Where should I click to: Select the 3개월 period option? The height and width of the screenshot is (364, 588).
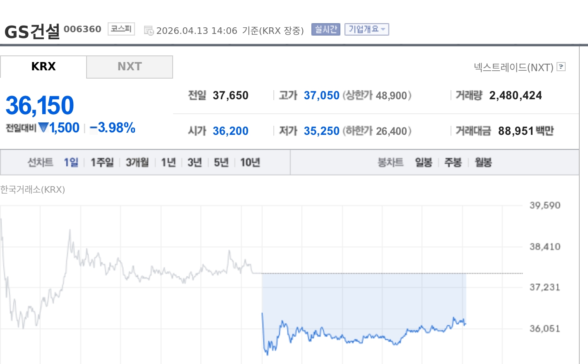tap(137, 162)
